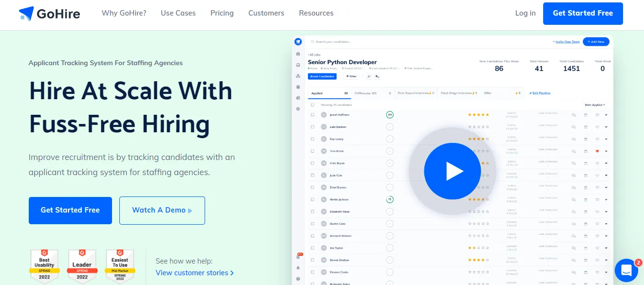Open the briefcase jobs icon in the app sidebar

click(298, 53)
